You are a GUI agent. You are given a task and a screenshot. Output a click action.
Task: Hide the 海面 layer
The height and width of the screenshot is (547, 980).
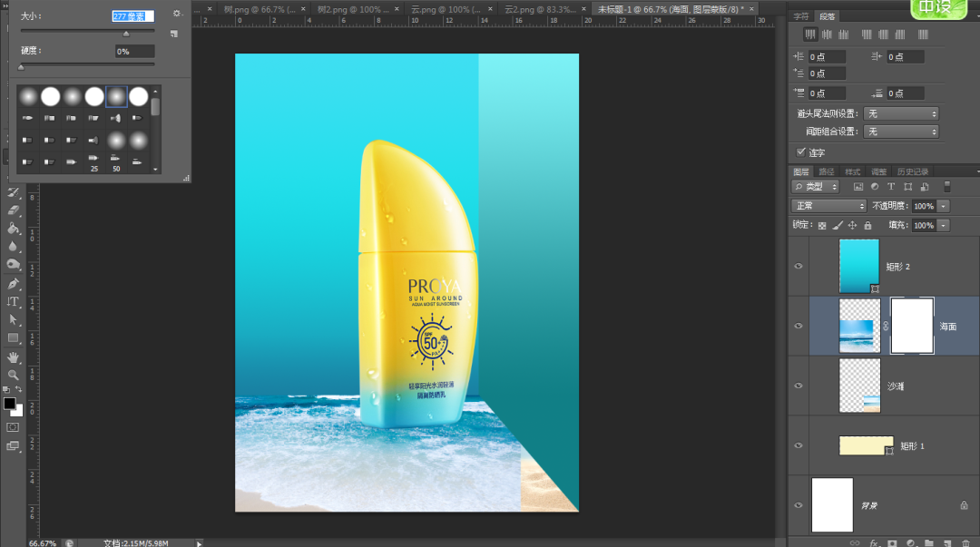tap(799, 326)
